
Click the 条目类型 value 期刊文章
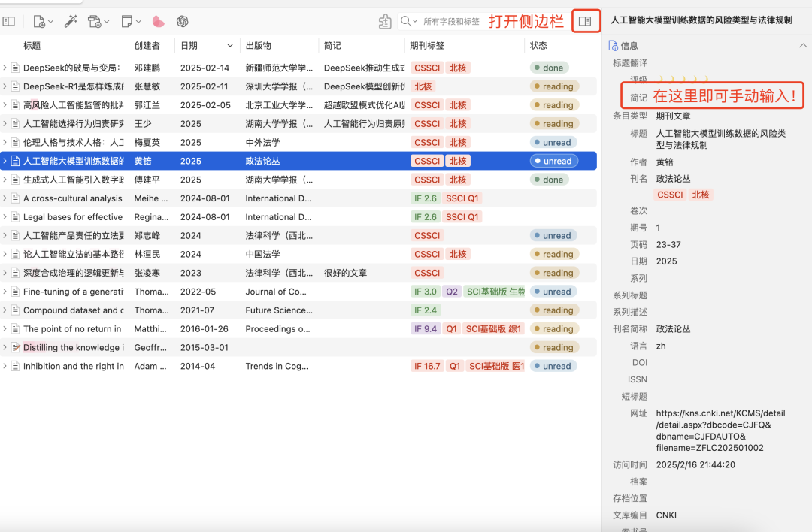(673, 116)
